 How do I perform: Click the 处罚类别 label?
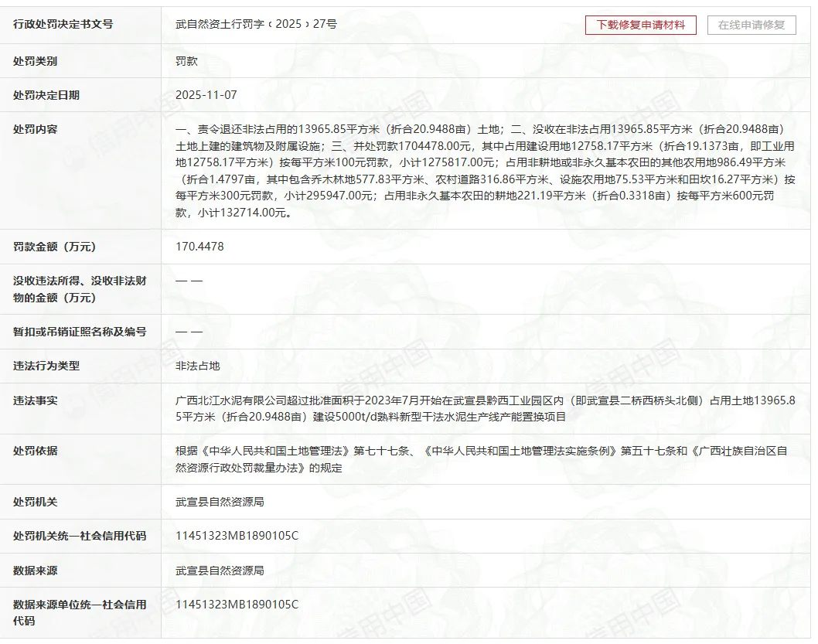(35, 61)
